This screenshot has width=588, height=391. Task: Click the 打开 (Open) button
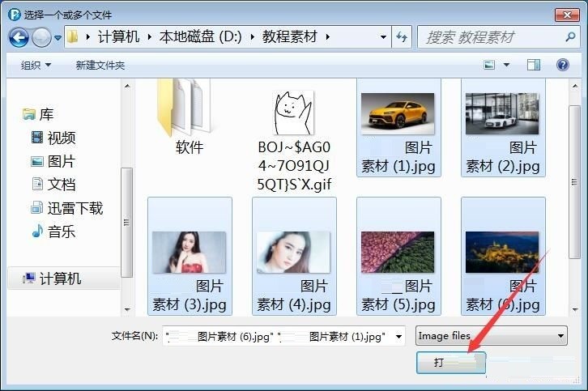(451, 362)
